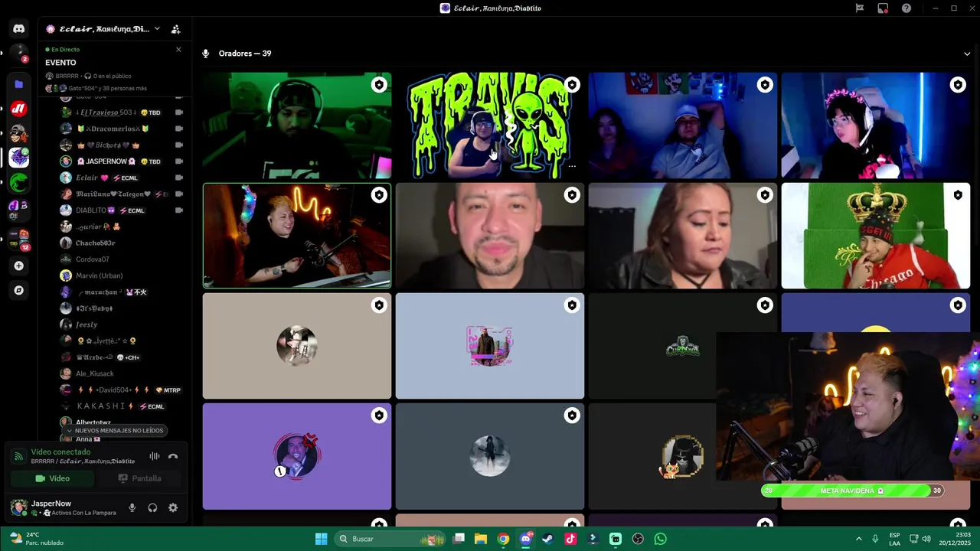Image resolution: width=980 pixels, height=551 pixels.
Task: Collapse the Oradores section chevron
Action: [967, 54]
